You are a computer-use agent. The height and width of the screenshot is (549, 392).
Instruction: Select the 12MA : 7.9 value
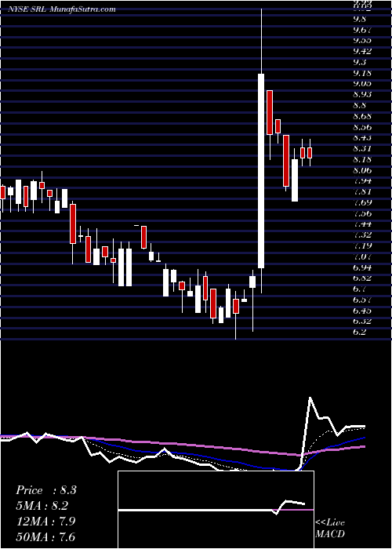(45, 522)
